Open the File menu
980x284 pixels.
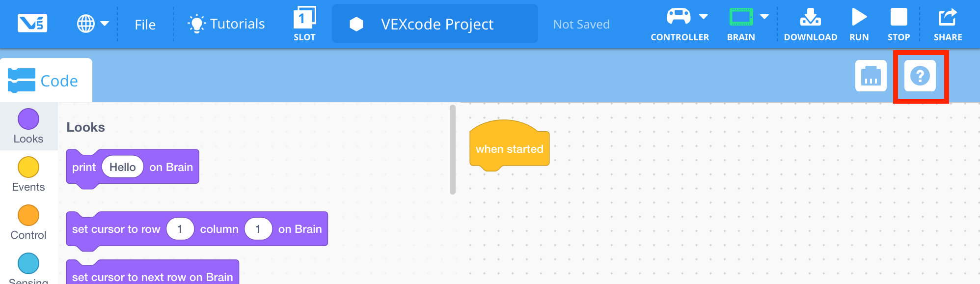click(144, 24)
